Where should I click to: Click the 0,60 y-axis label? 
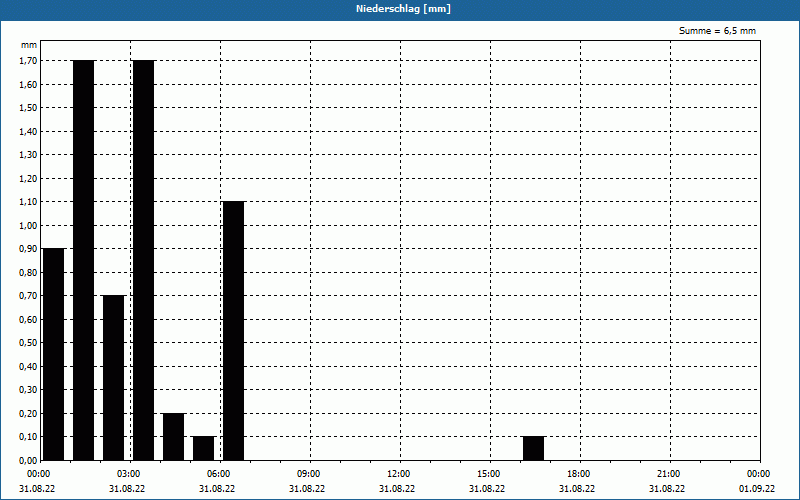(28, 319)
